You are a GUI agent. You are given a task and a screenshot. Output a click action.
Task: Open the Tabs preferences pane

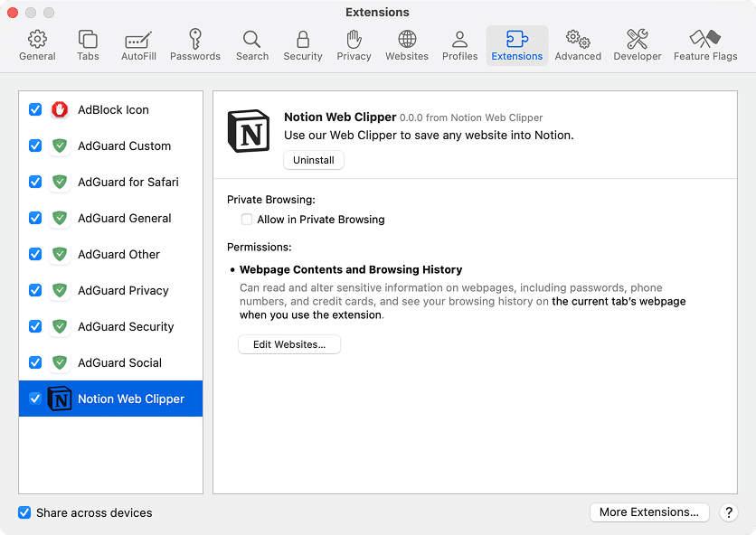tap(88, 46)
